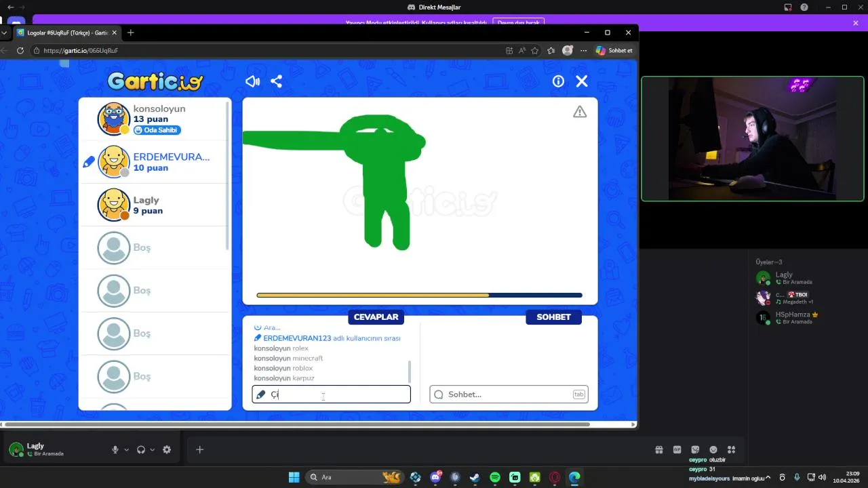The width and height of the screenshot is (868, 488).
Task: Select the SOHBET tab
Action: click(x=553, y=317)
